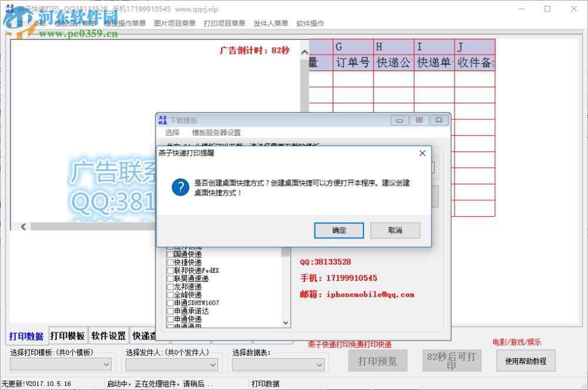
Task: Maximize the main 燕子快递打印 window
Action: click(x=547, y=9)
